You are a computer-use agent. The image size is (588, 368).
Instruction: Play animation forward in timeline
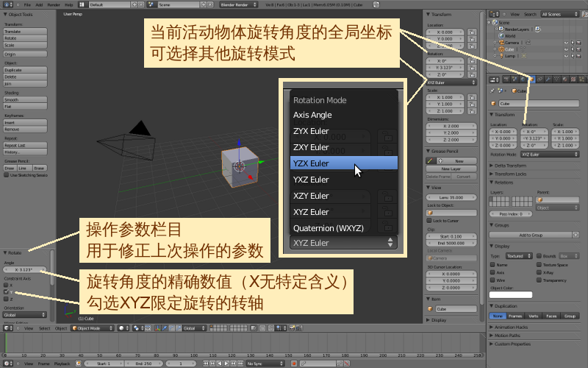tap(226, 364)
